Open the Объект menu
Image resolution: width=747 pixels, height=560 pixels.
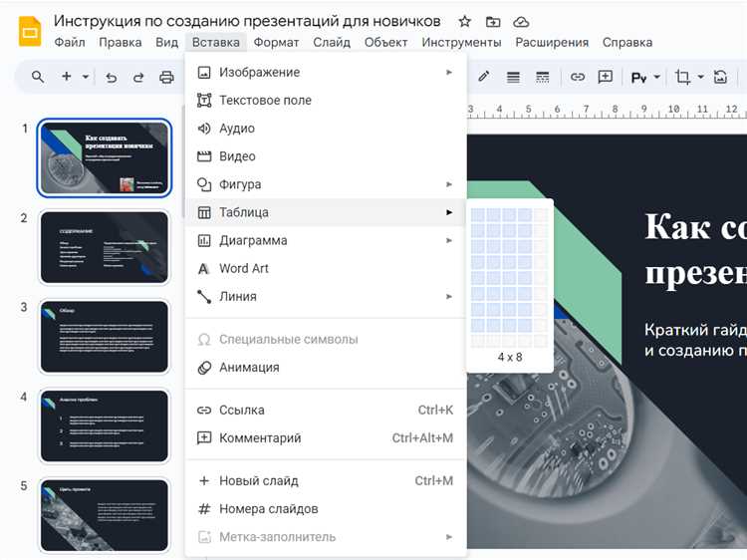(x=385, y=43)
